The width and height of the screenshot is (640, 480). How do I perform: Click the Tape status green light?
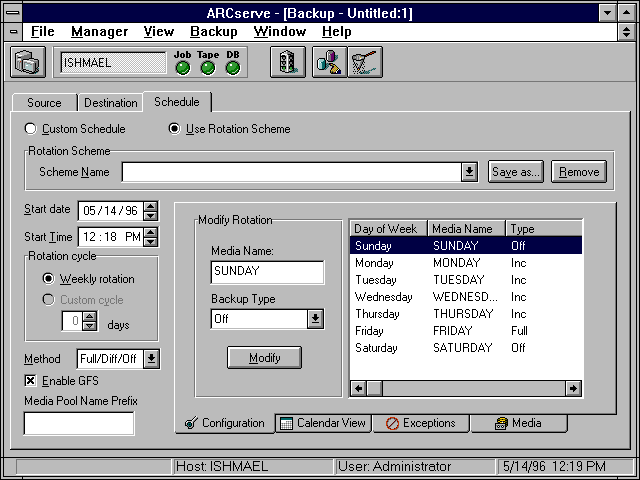[207, 68]
